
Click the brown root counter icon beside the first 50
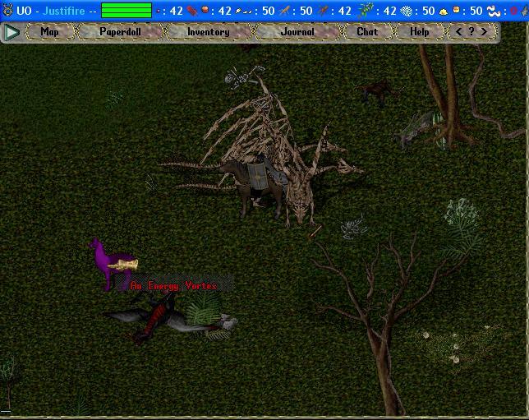click(x=284, y=11)
